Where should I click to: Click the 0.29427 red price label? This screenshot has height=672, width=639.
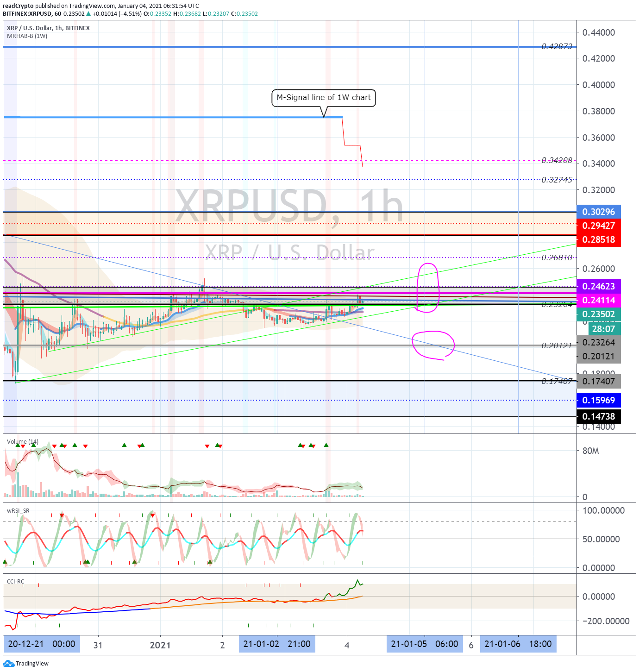point(599,226)
